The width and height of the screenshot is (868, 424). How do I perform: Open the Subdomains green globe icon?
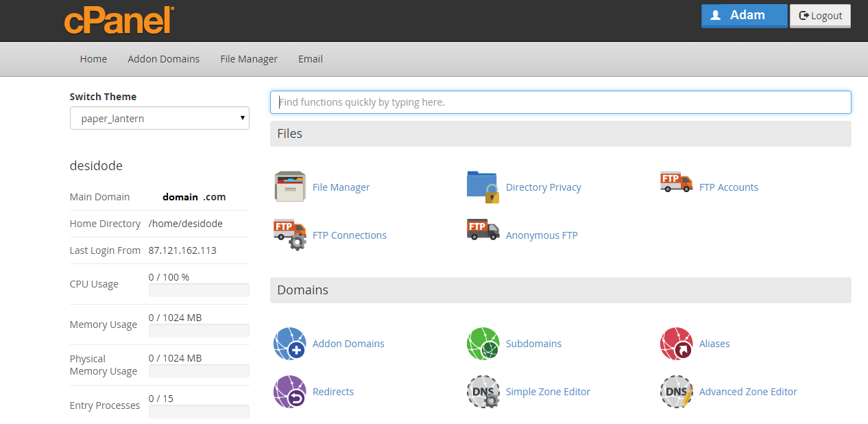pyautogui.click(x=483, y=344)
